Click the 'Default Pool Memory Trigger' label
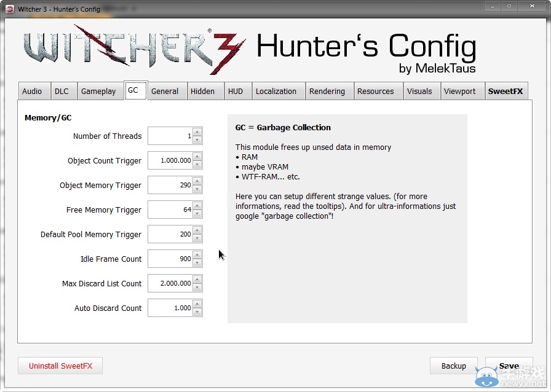The width and height of the screenshot is (551, 392). coord(91,235)
